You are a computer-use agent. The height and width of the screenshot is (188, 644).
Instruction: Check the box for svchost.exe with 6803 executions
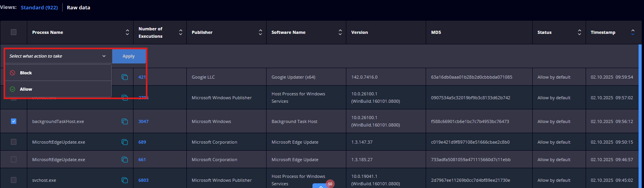14,180
